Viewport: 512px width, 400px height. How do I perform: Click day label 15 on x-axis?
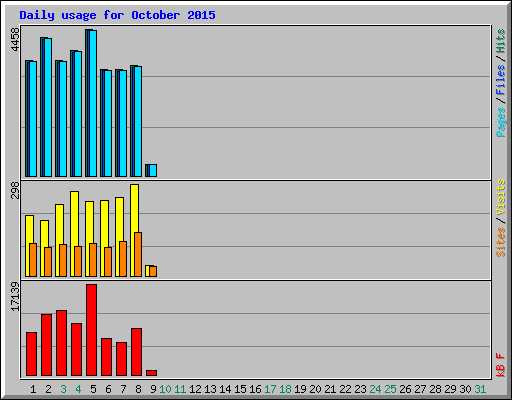point(240,389)
